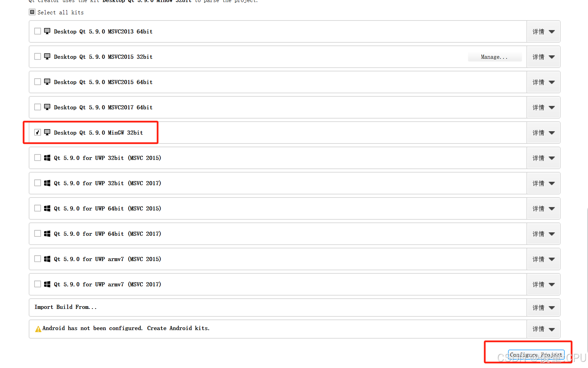The height and width of the screenshot is (368, 588).
Task: Check Desktop Qt 5.9.0 MSVC2015 32bit kit
Action: 38,56
